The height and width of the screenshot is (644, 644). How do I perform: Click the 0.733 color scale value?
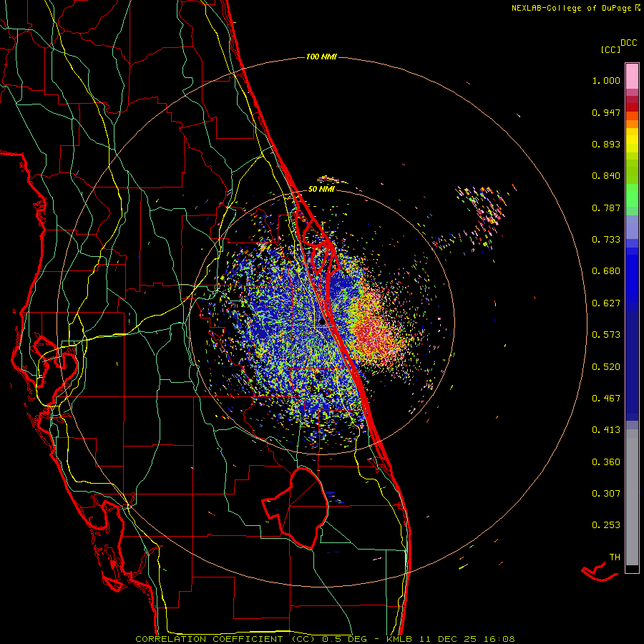pyautogui.click(x=606, y=240)
